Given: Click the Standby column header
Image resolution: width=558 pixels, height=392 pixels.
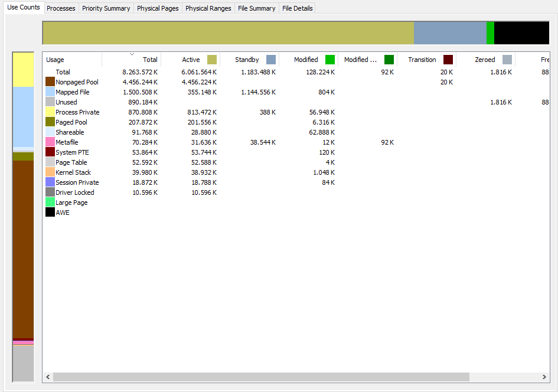Looking at the screenshot, I should click(250, 60).
